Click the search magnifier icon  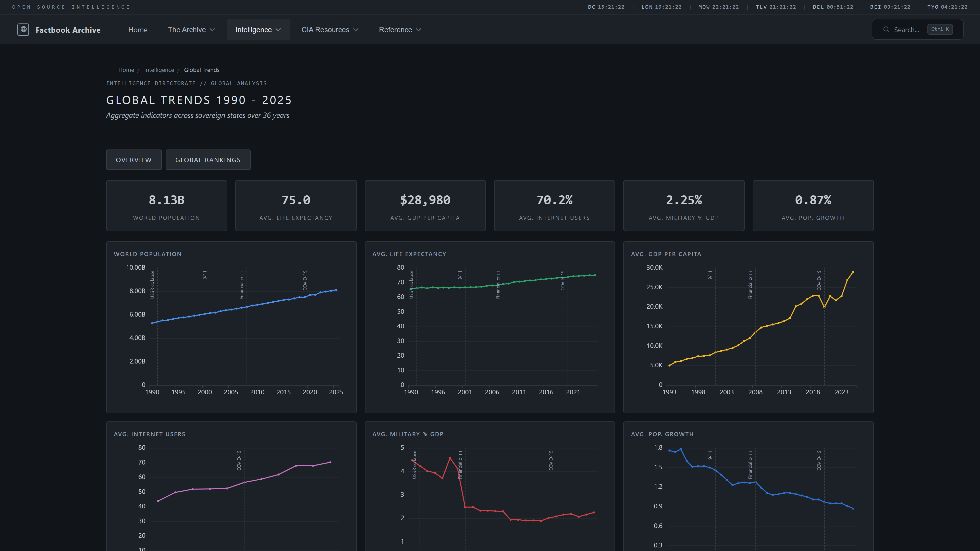coord(886,29)
